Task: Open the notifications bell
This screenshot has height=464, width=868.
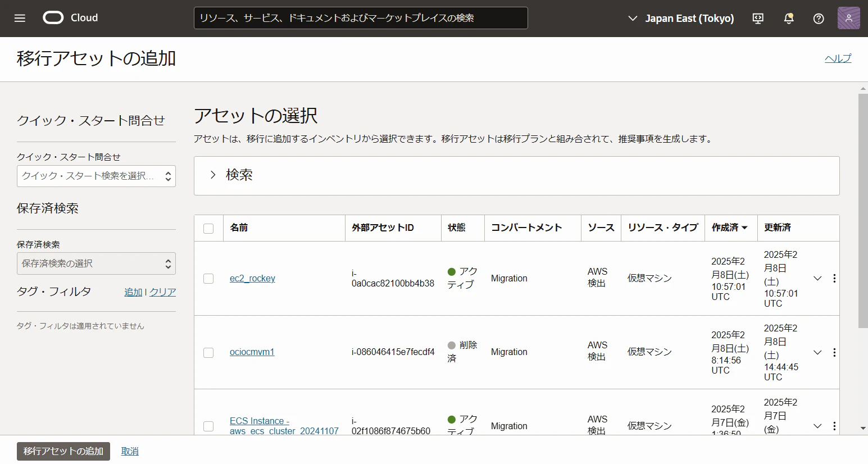Action: pos(789,19)
